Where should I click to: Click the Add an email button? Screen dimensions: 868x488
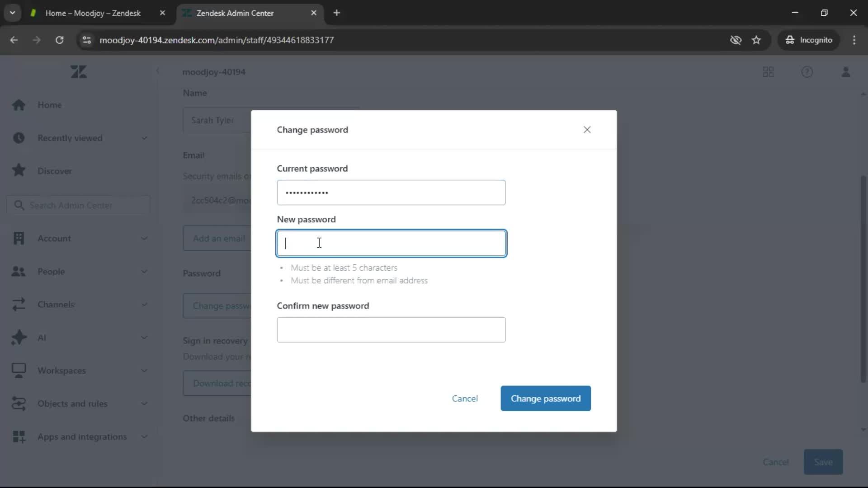pos(217,238)
